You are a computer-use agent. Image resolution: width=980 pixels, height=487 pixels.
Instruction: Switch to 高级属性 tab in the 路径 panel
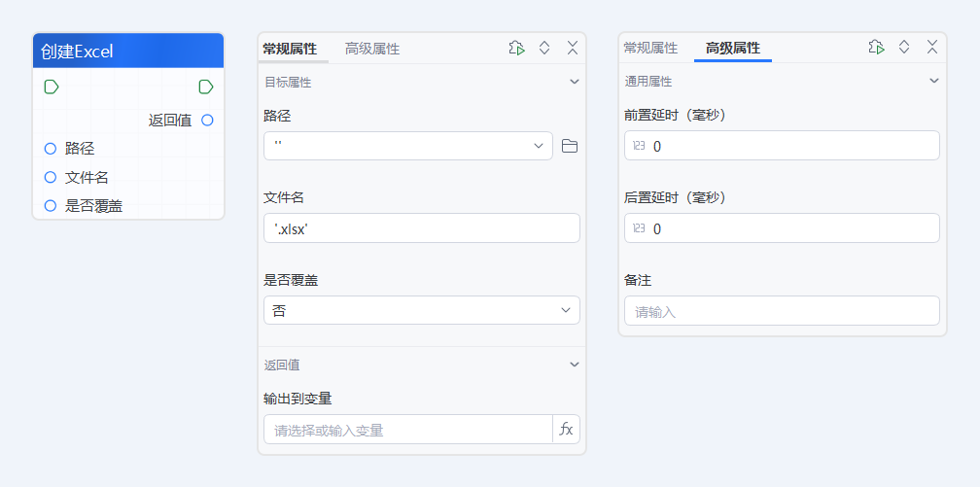click(x=372, y=49)
